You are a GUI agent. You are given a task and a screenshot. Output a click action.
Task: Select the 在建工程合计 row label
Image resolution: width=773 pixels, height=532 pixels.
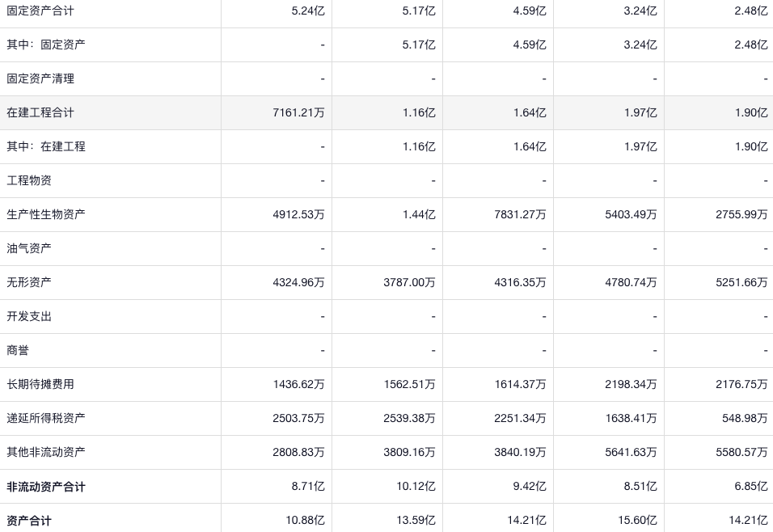(x=40, y=112)
